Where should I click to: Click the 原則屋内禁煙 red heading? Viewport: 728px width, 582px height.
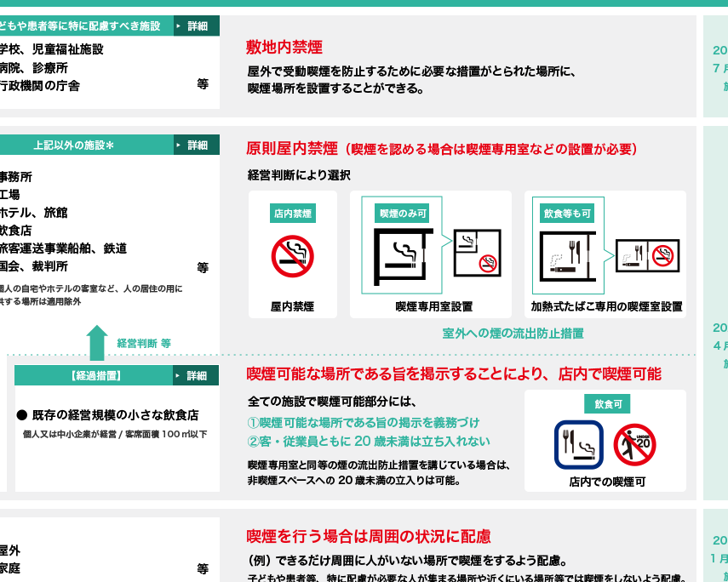tap(292, 149)
